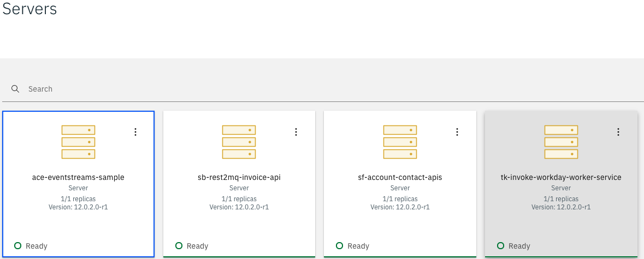Viewport: 644px width, 259px height.
Task: Click server icon of sf-account-contact-apis
Action: pos(400,142)
